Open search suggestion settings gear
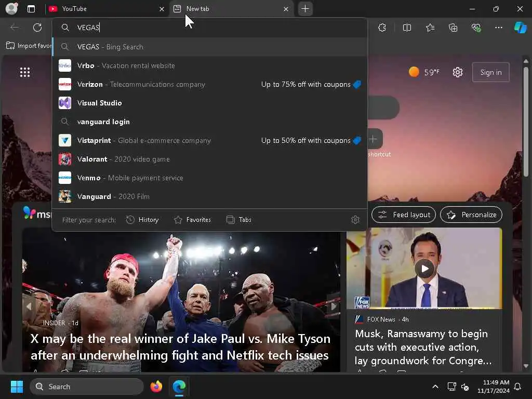 tap(355, 220)
